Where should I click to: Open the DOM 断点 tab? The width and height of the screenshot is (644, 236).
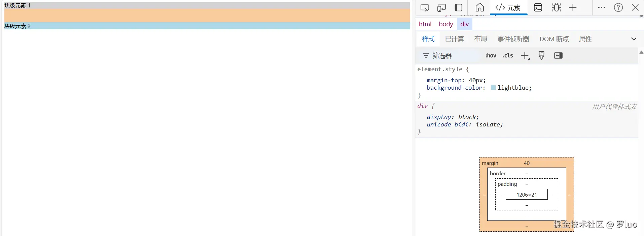click(x=554, y=39)
